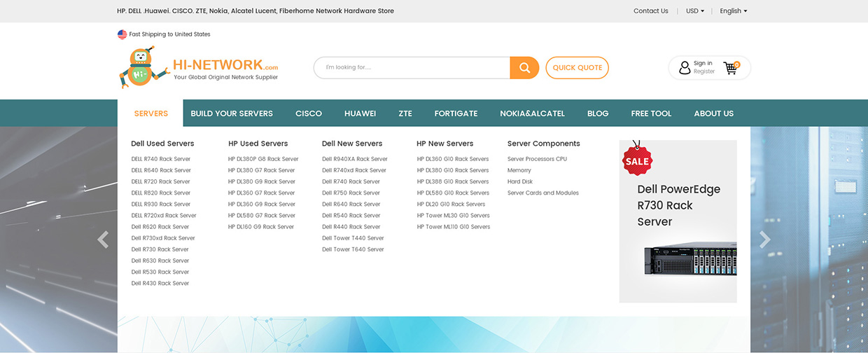Go to previous banner slide arrow
Screen dimensions: 868x353
pyautogui.click(x=103, y=240)
